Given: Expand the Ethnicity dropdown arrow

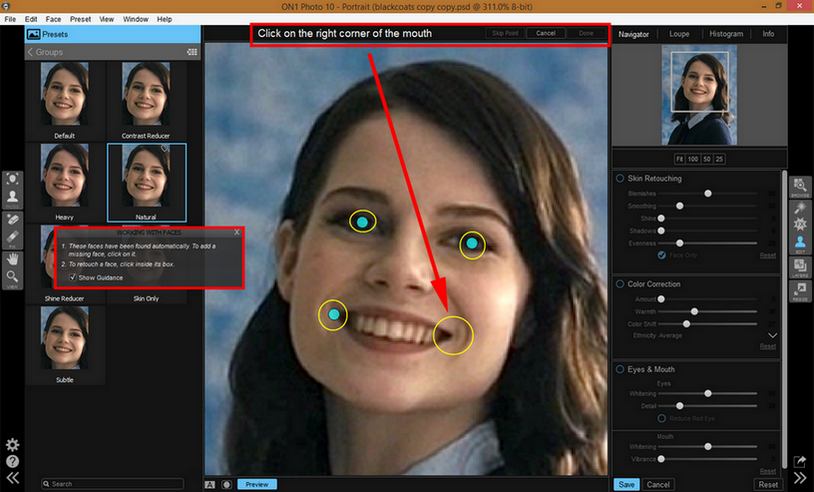Looking at the screenshot, I should (772, 336).
